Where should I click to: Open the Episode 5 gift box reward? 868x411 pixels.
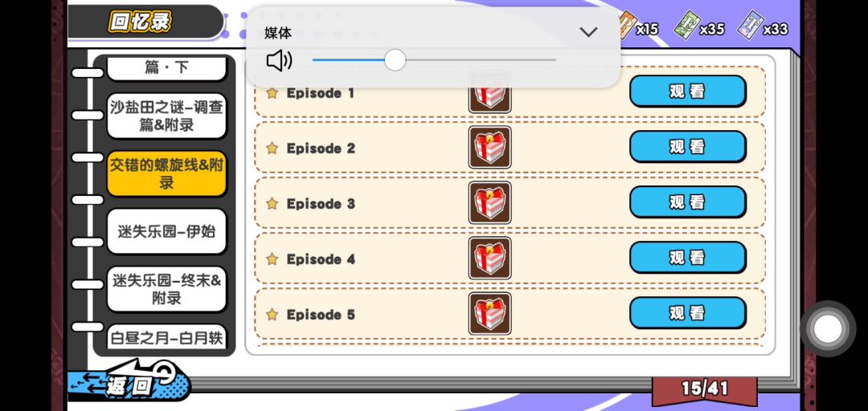coord(490,313)
